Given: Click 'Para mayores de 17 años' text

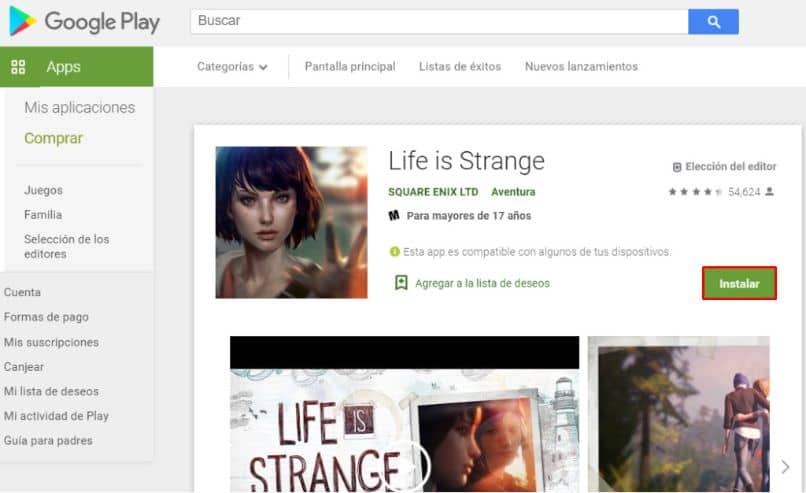Looking at the screenshot, I should click(469, 216).
